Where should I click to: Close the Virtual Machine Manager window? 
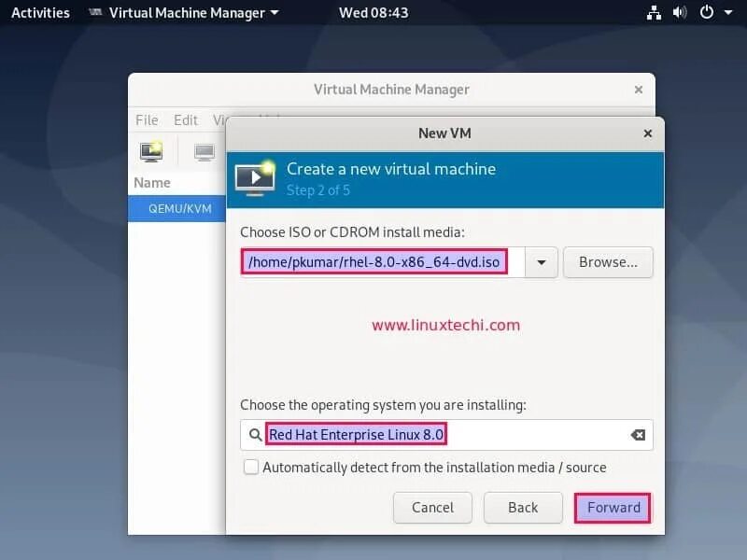(x=639, y=90)
